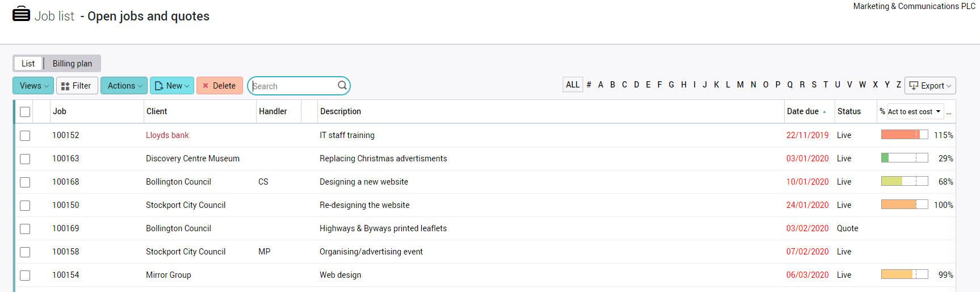Screen dimensions: 980x292
Task: Check the box for job 100169
Action: [x=25, y=229]
